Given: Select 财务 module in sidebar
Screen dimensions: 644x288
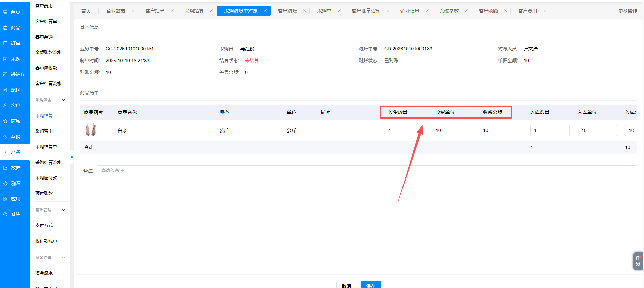Looking at the screenshot, I should 15,152.
